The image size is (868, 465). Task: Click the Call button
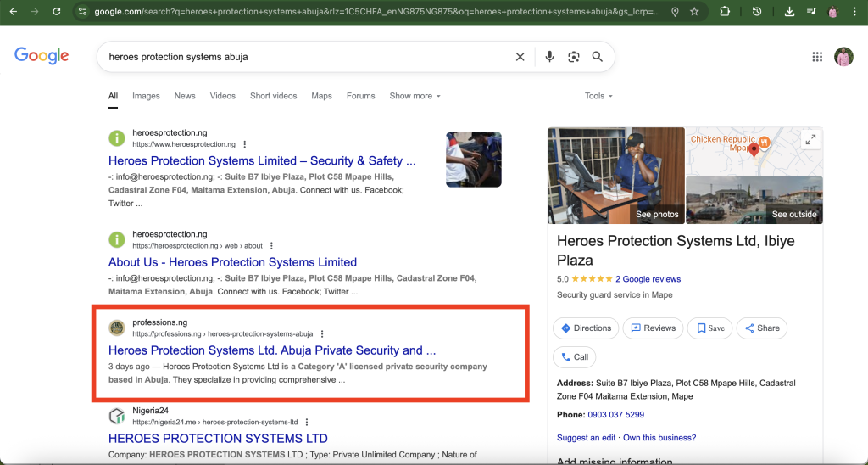point(575,357)
